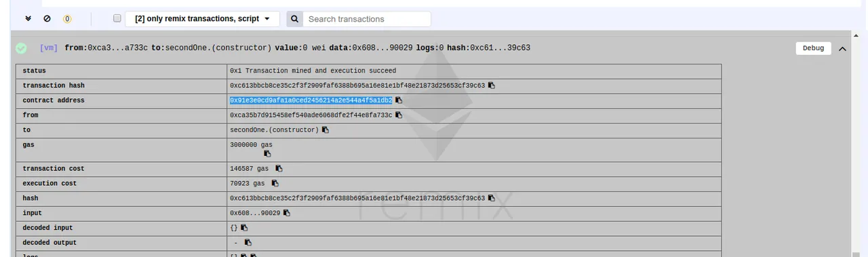868x257 pixels.
Task: Click the from address 0xca35b7d9 text
Action: 311,115
